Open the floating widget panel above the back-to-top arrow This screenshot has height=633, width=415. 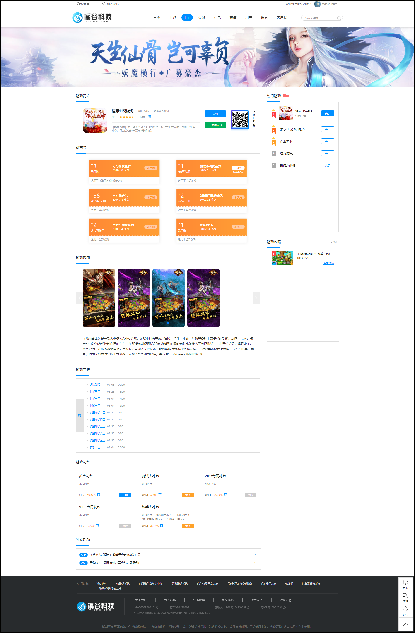tap(406, 598)
